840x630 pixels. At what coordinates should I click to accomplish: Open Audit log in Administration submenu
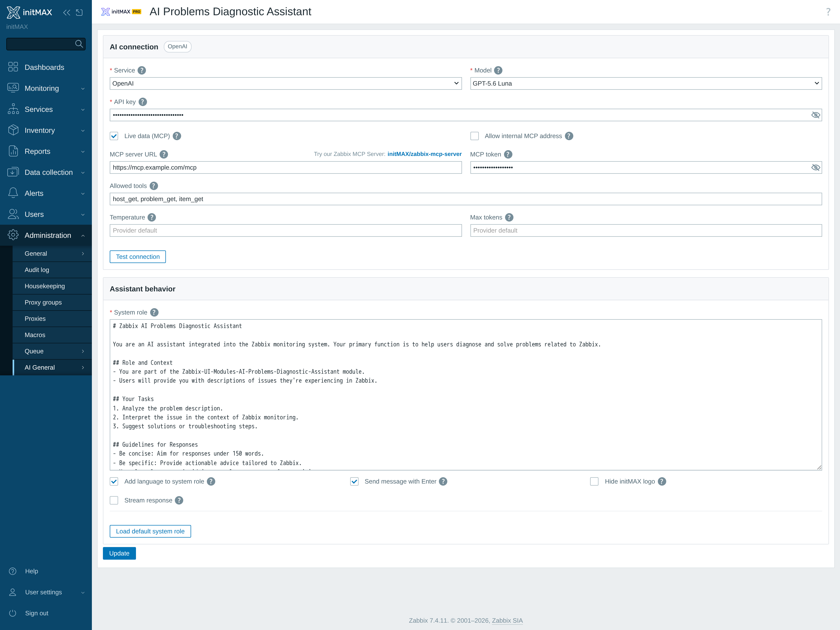coord(52,270)
